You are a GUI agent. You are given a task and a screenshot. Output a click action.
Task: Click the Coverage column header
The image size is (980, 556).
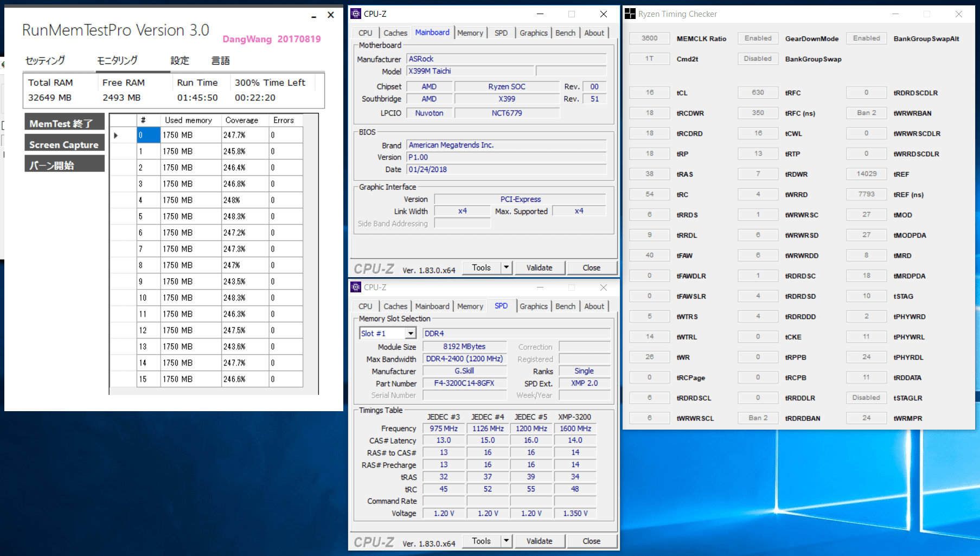coord(245,120)
